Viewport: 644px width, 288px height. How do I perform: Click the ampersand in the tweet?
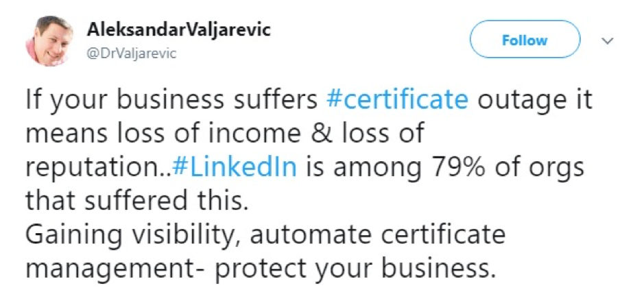coord(320,134)
